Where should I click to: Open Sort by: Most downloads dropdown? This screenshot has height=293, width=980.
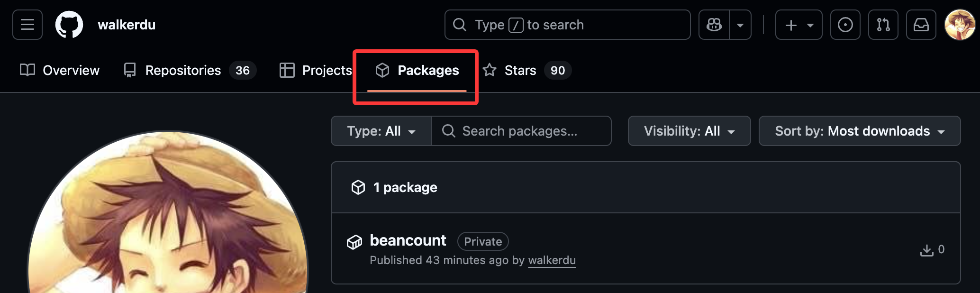[x=859, y=131]
